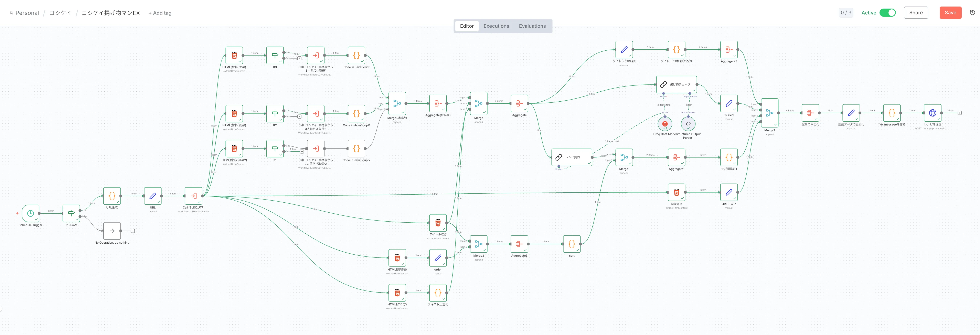Open the Structured Output Parser1 node
The image size is (980, 335).
(688, 124)
